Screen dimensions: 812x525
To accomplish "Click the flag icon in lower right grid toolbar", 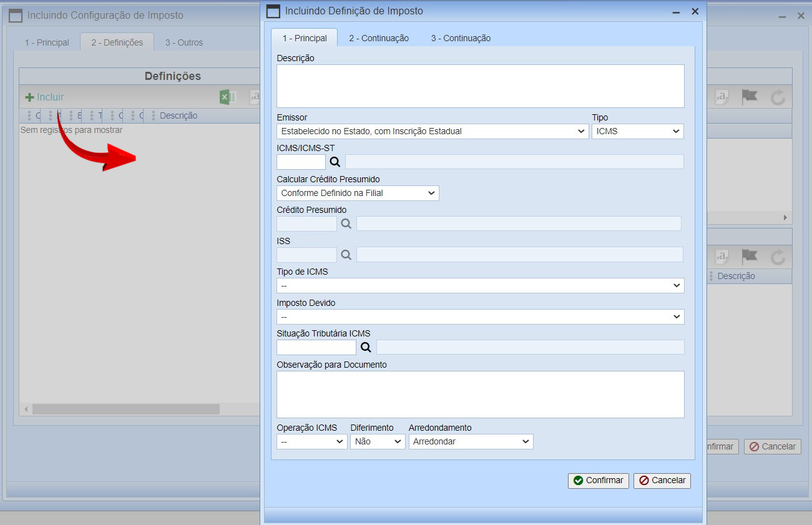I will [x=749, y=256].
